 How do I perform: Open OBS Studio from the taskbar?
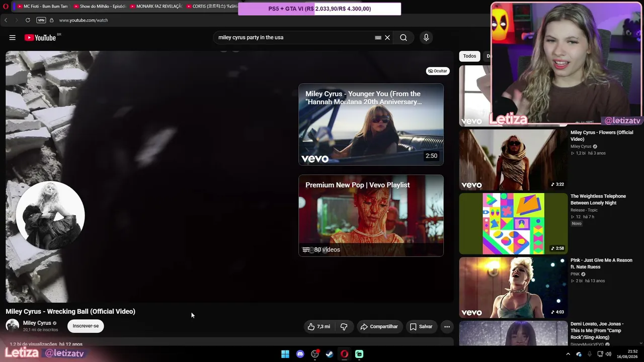(315, 354)
